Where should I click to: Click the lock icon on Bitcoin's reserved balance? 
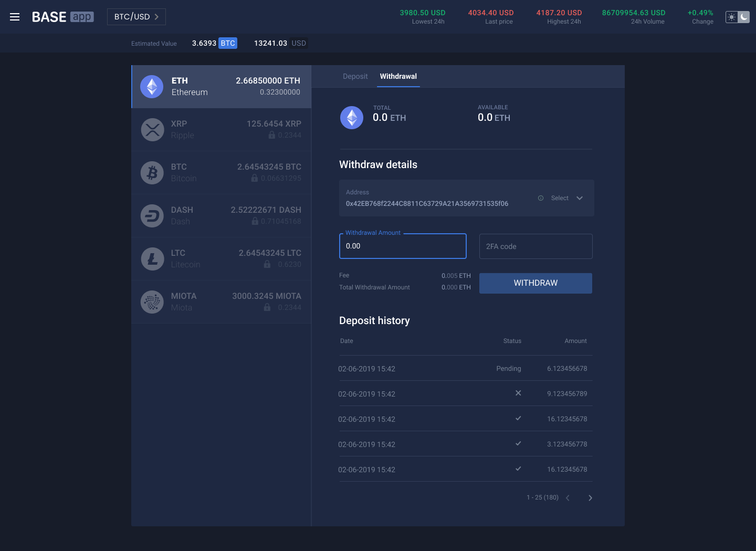pyautogui.click(x=255, y=178)
